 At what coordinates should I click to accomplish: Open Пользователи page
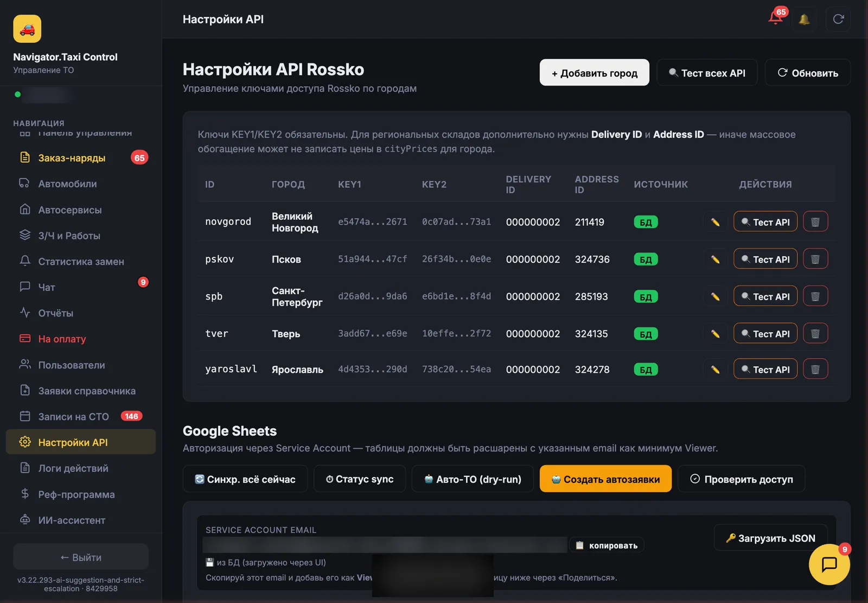[x=81, y=365]
